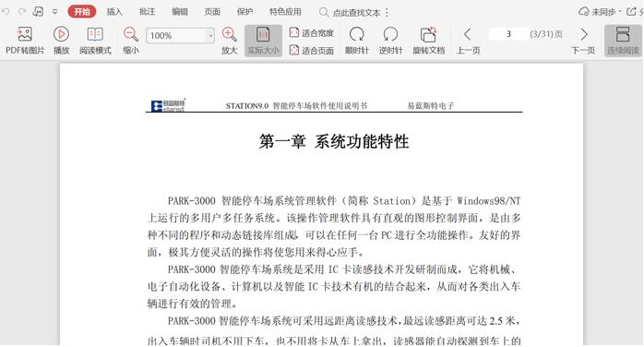Toggle 实际大小 actual size view
Viewport: 644px width, 347px height.
point(263,41)
